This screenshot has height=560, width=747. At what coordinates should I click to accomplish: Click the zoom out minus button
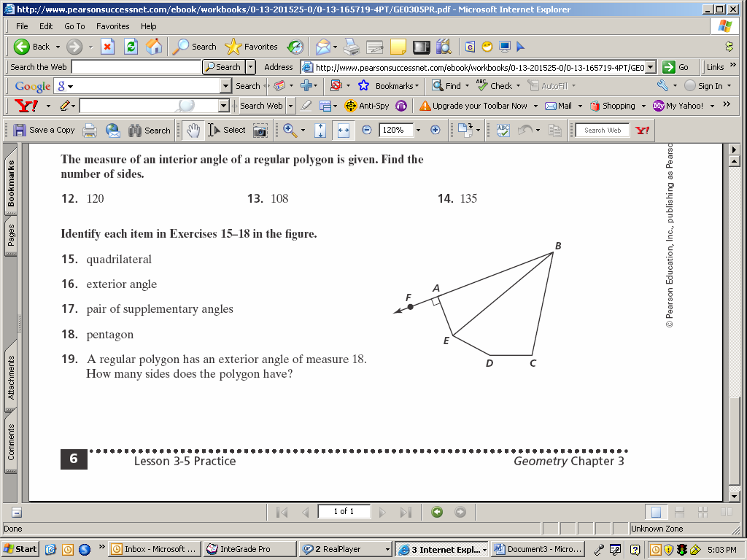(x=367, y=131)
